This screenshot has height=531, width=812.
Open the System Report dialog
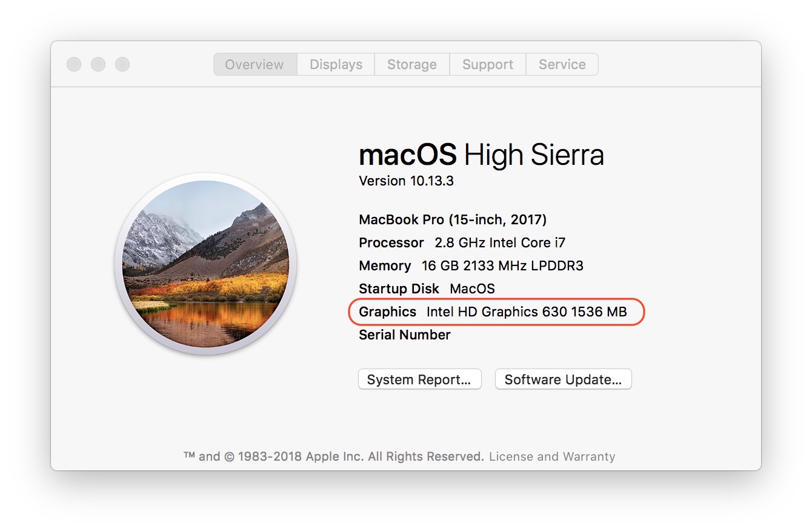(x=419, y=379)
